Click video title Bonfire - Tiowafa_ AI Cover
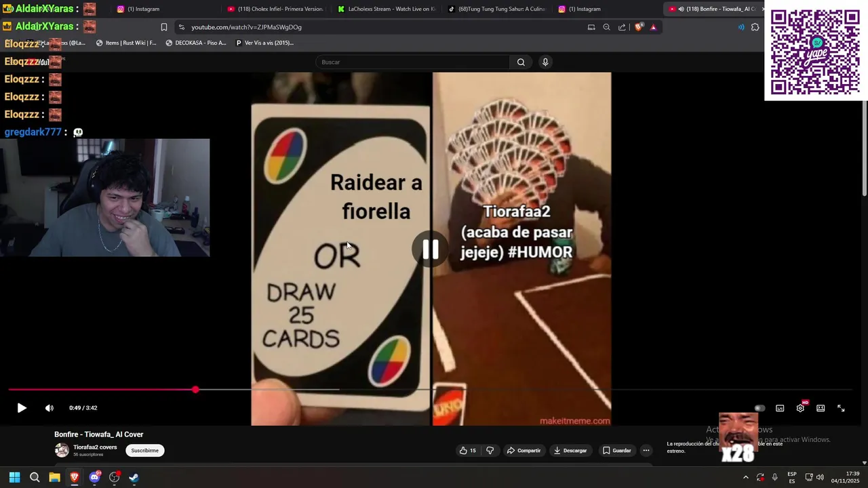This screenshot has height=488, width=868. [99, 434]
